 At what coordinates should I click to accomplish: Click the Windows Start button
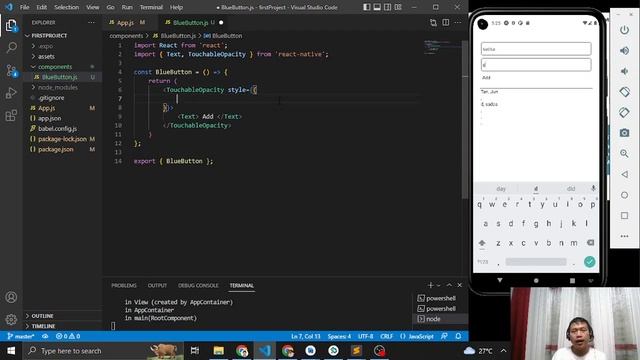(x=11, y=351)
